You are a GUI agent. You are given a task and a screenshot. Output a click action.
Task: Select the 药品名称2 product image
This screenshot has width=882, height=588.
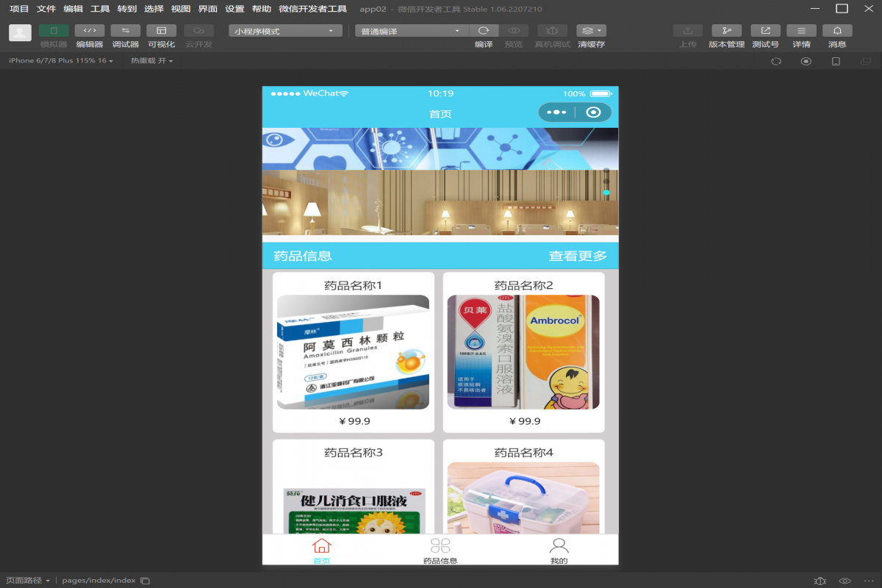pyautogui.click(x=523, y=352)
